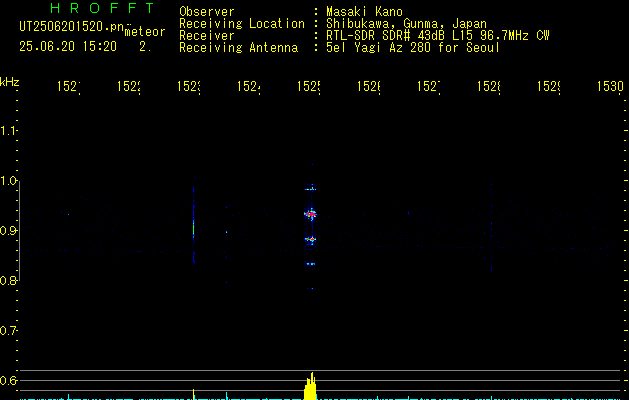The image size is (629, 400).
Task: Click the Receiving Antenna label
Action: [238, 48]
